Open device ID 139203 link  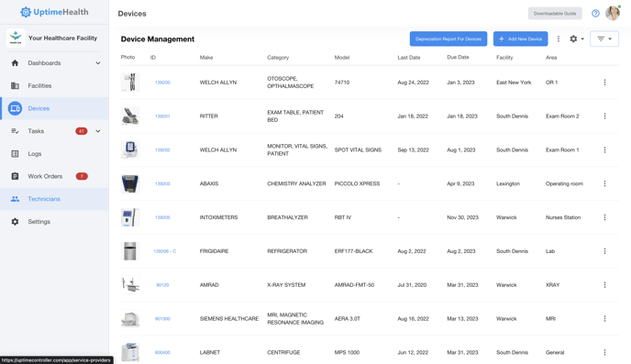pyautogui.click(x=162, y=183)
